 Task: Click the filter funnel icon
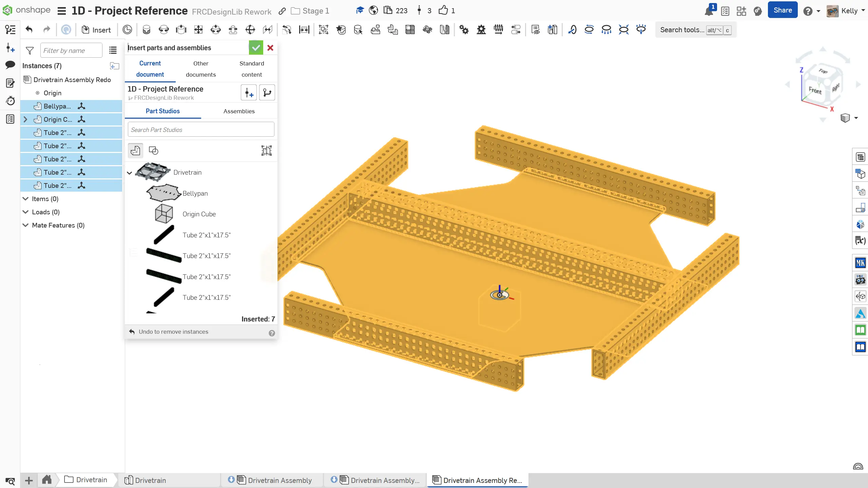(30, 51)
